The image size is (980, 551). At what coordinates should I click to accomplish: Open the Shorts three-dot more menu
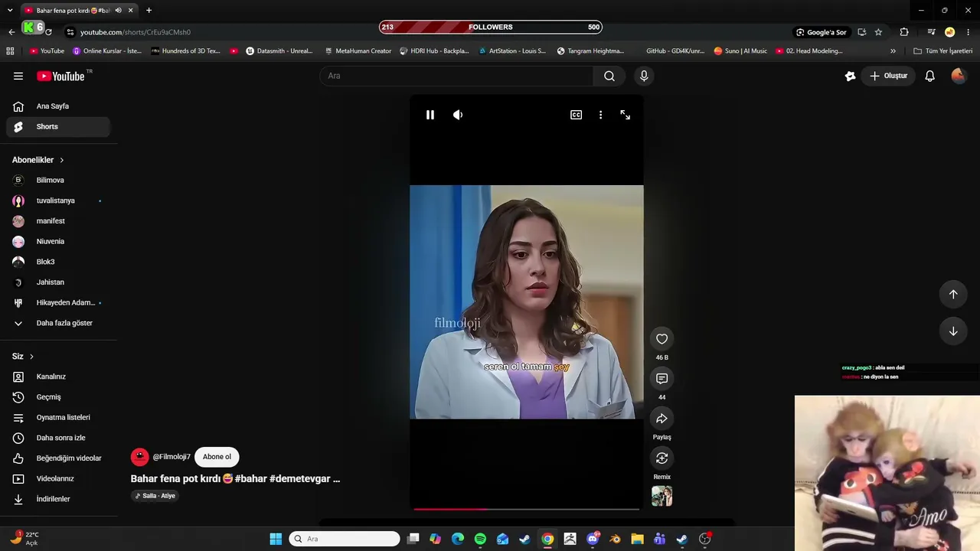tap(600, 115)
